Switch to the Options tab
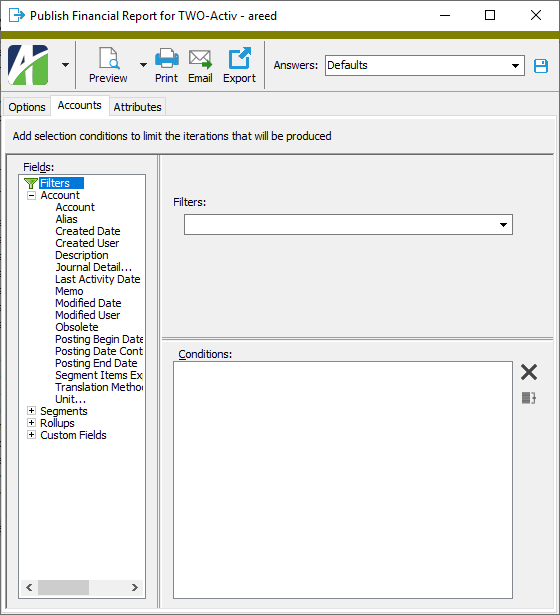Viewport: 560px width, 615px height. [x=27, y=107]
